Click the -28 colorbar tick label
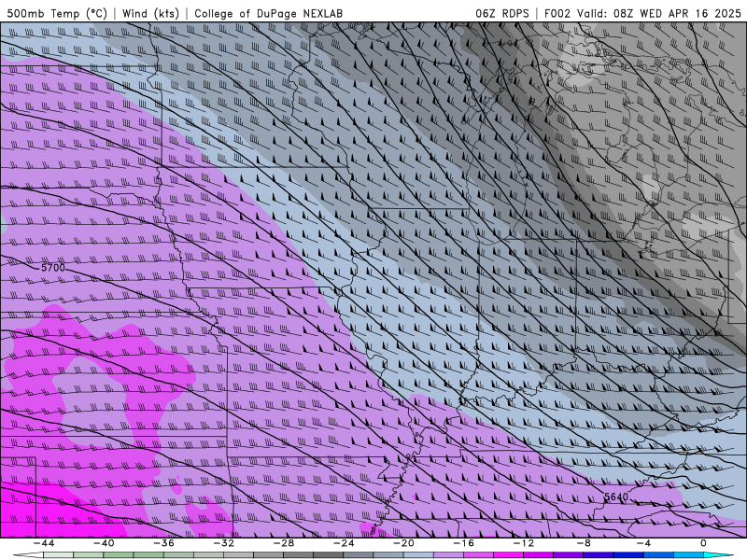This screenshot has width=747, height=560. point(284,543)
